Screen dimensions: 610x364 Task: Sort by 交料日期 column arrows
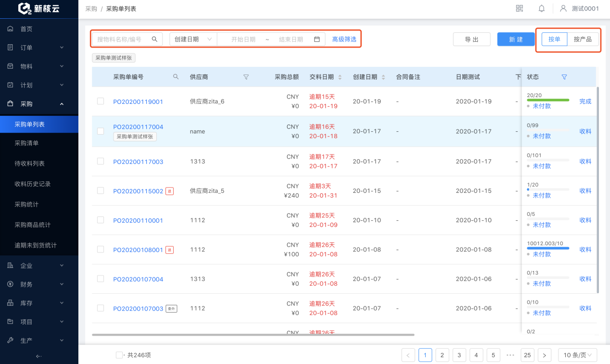pyautogui.click(x=340, y=77)
